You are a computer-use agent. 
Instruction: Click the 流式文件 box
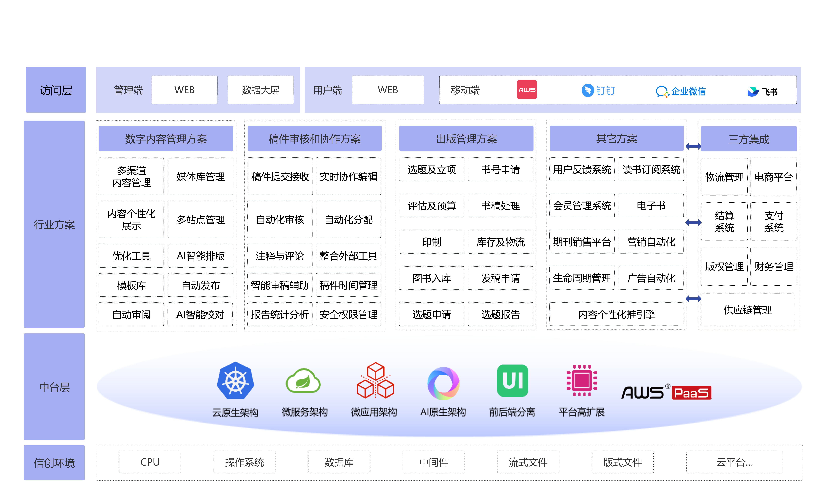(x=528, y=462)
